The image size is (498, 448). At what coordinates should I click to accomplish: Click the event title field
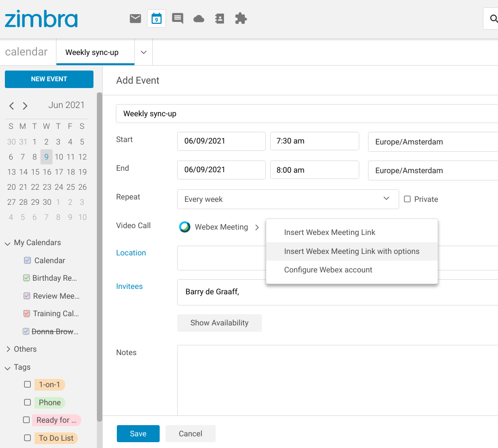click(307, 114)
